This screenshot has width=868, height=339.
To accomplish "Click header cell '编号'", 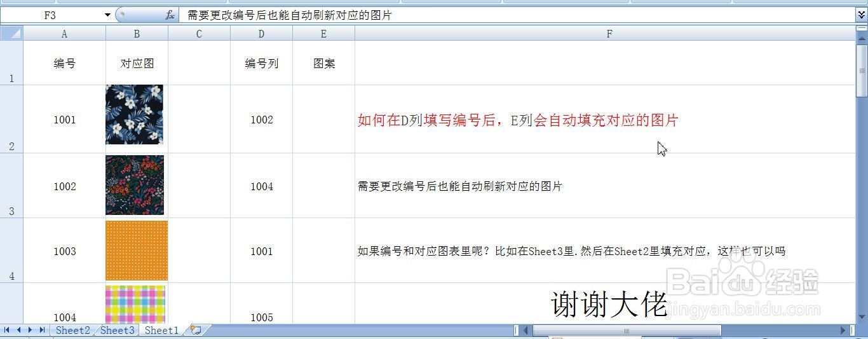I will pyautogui.click(x=64, y=63).
